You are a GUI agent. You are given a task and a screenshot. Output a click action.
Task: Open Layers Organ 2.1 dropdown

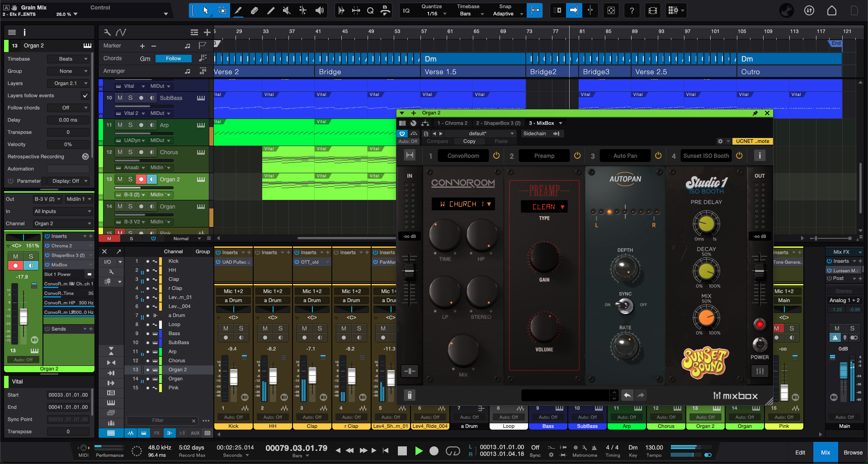68,83
